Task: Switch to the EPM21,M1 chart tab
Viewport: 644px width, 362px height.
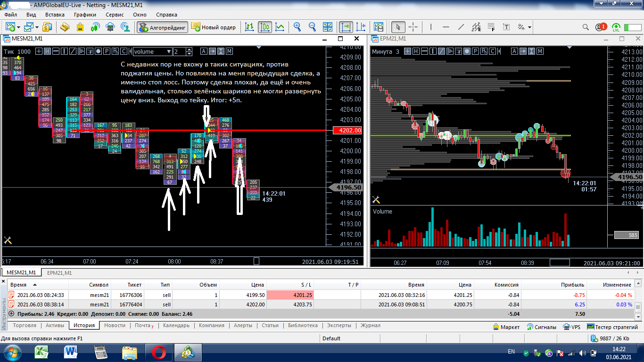Action: click(x=59, y=272)
